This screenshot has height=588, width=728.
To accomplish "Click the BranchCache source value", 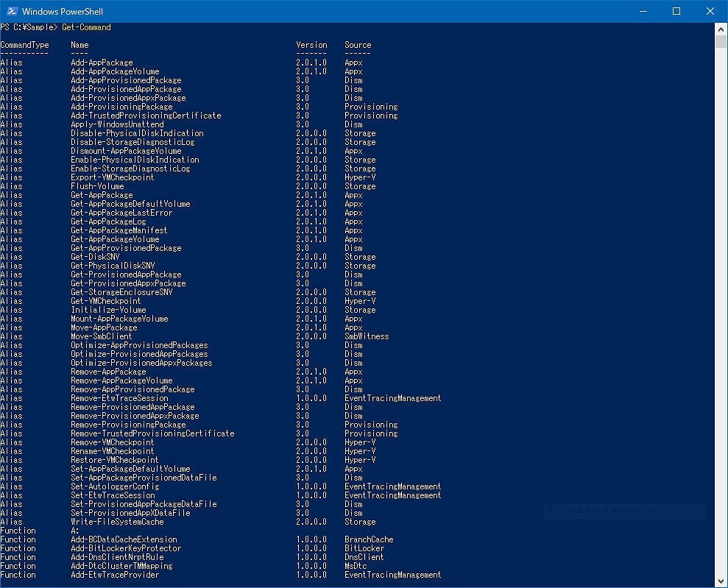I will (369, 539).
